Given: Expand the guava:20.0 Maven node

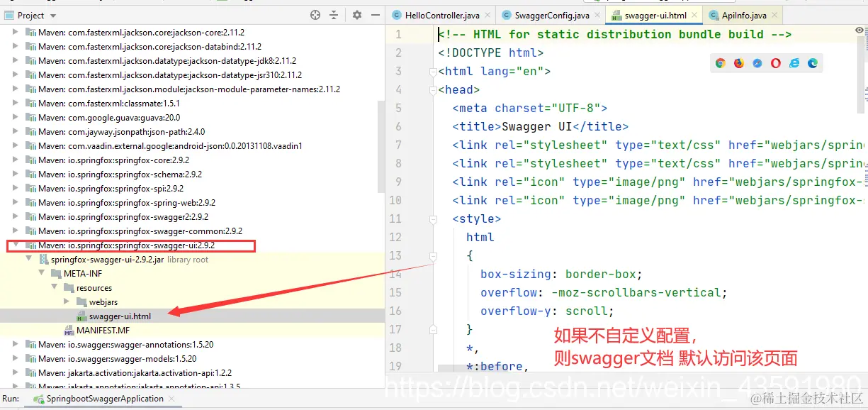Looking at the screenshot, I should [16, 118].
